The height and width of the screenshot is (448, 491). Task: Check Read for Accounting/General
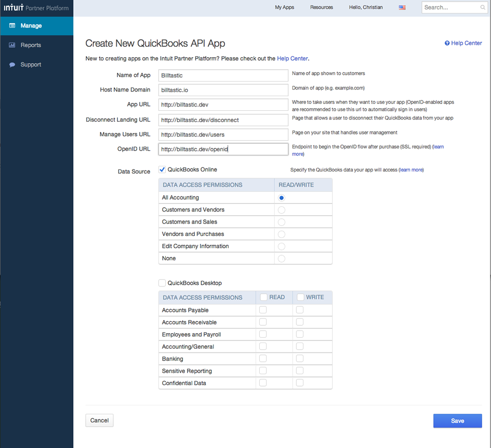263,346
